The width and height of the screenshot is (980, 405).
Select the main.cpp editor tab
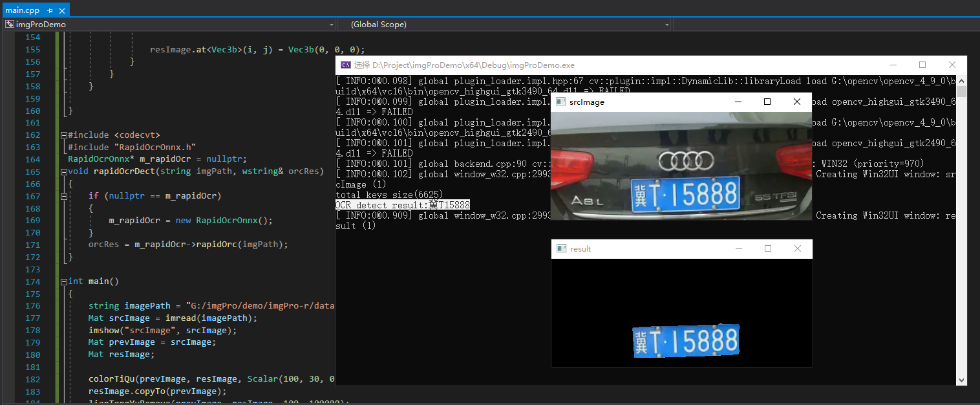(x=23, y=10)
